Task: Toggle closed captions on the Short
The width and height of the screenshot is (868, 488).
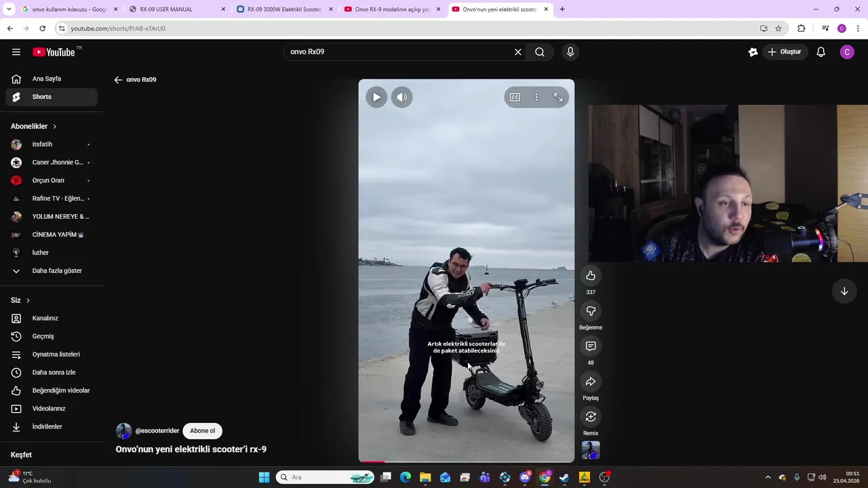Action: [515, 98]
